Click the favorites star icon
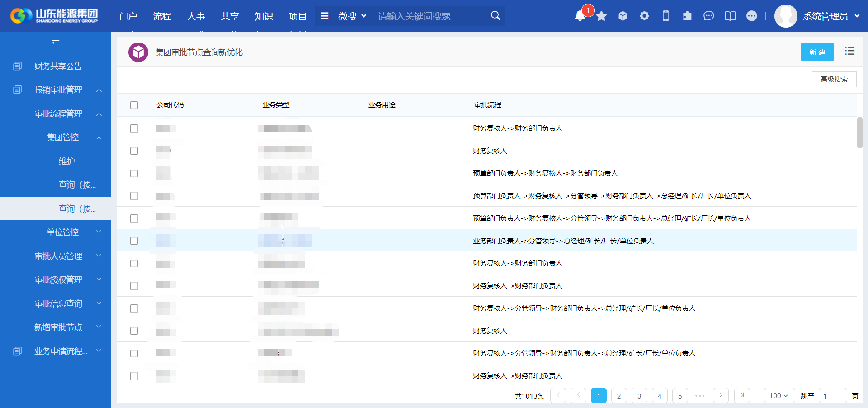 click(601, 16)
